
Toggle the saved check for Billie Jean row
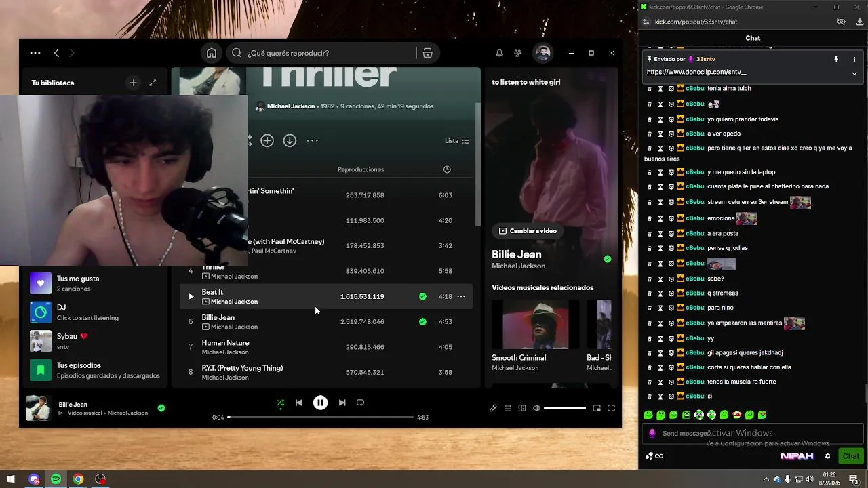point(422,321)
